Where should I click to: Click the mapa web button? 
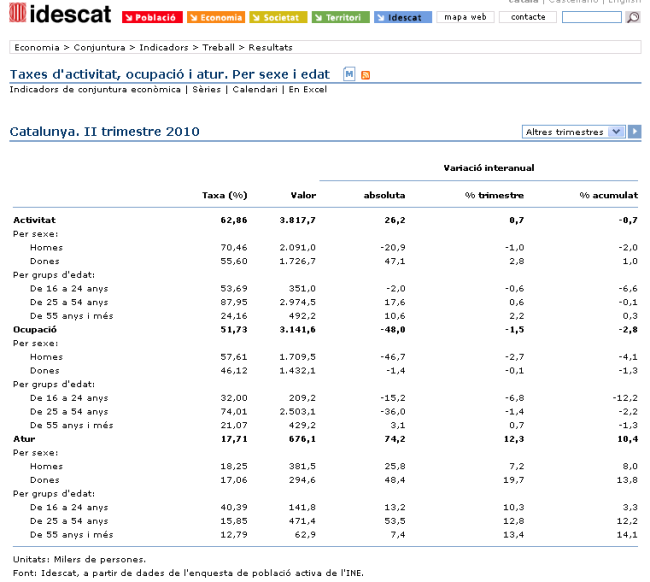[465, 17]
